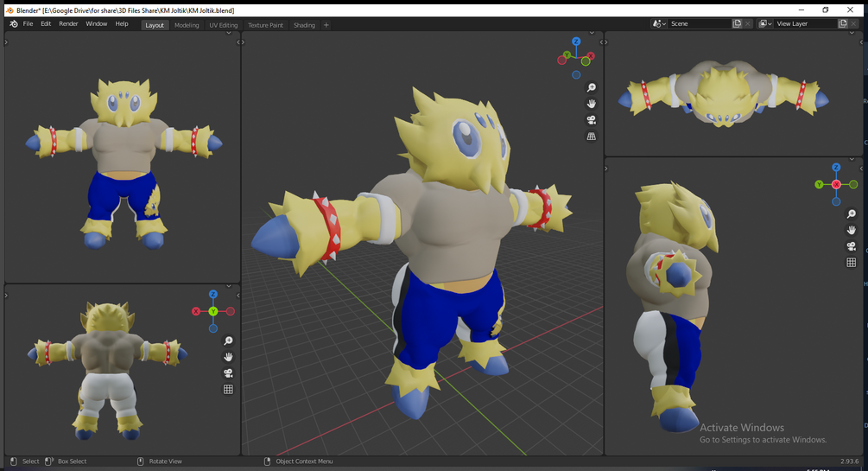Switch to the Modeling workspace tab
This screenshot has height=471, width=868.
click(187, 25)
